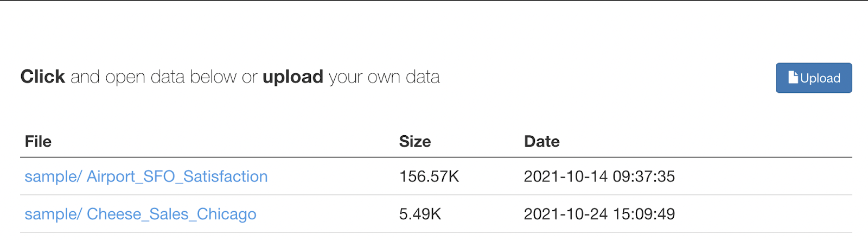
Task: Click the 'and open data below' heading text
Action: coord(154,77)
